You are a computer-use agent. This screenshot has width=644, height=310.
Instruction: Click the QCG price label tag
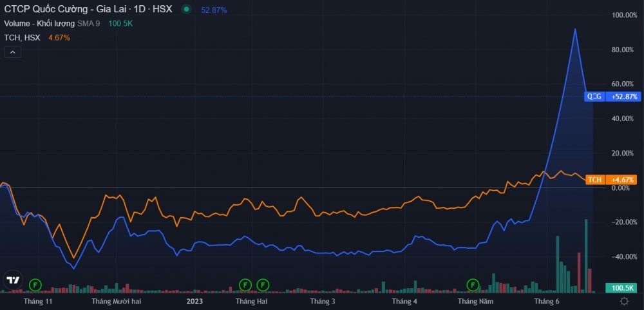click(x=594, y=97)
